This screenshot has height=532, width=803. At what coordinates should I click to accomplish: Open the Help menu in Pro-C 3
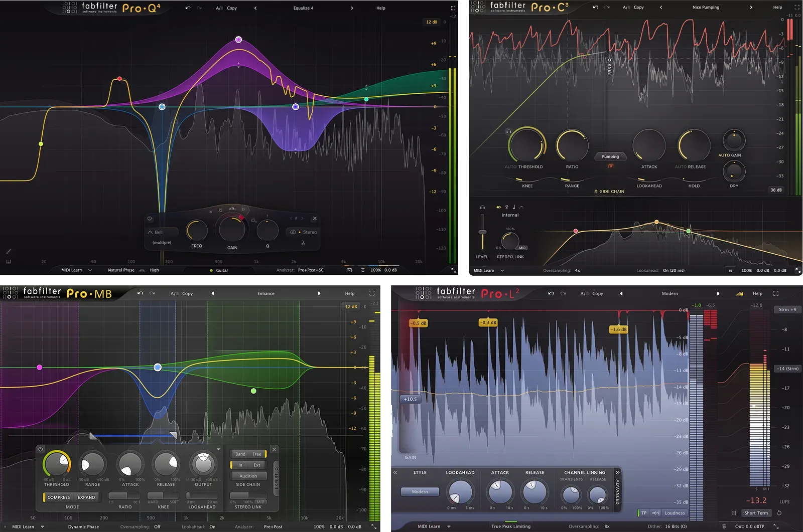pos(777,8)
